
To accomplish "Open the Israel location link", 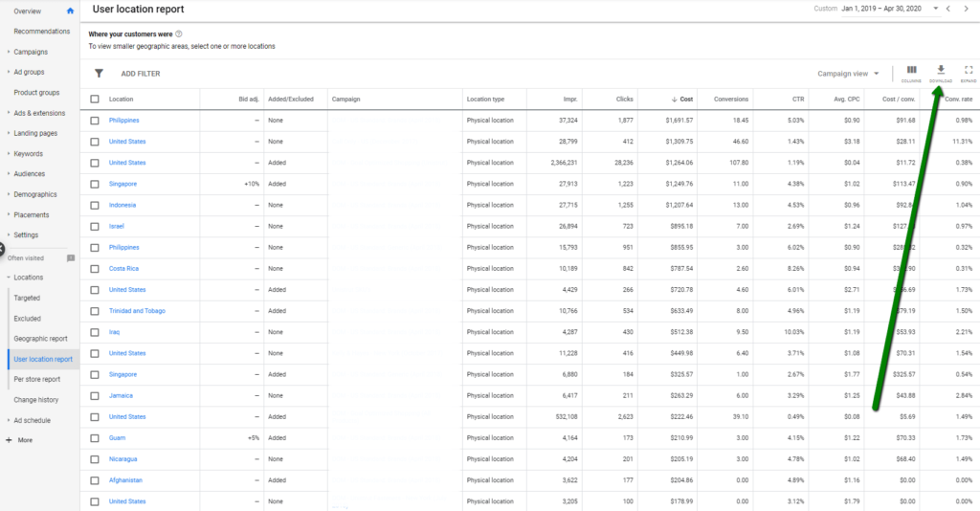I will tap(116, 226).
